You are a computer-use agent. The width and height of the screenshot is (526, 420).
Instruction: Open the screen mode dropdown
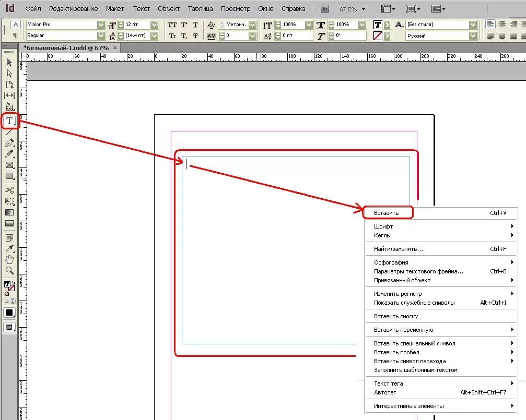413,9
